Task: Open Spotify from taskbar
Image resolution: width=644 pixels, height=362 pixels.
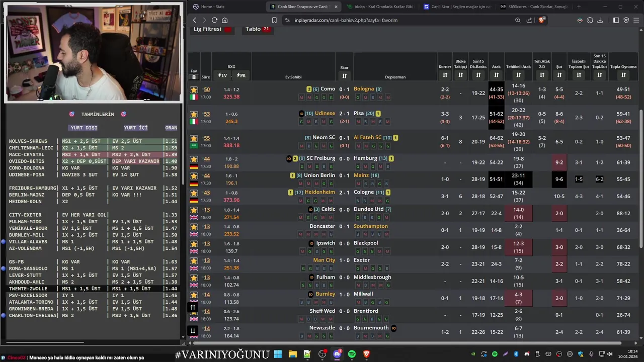Action: 352,354
